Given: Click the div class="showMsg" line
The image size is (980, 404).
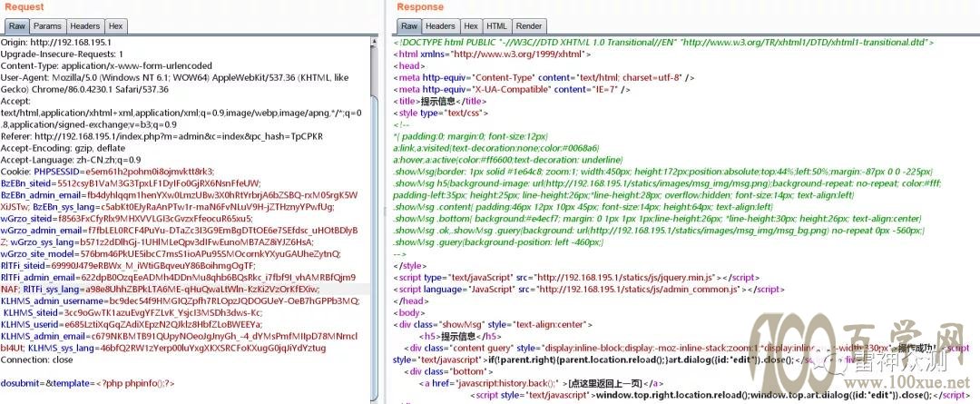Looking at the screenshot, I should pos(493,324).
